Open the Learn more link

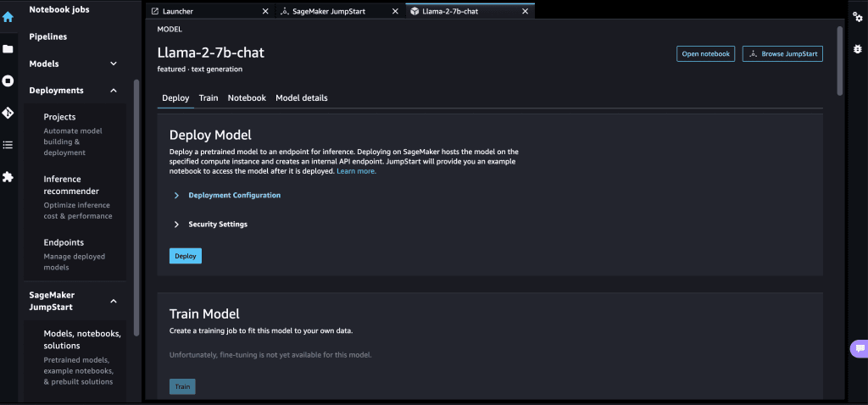coord(357,171)
